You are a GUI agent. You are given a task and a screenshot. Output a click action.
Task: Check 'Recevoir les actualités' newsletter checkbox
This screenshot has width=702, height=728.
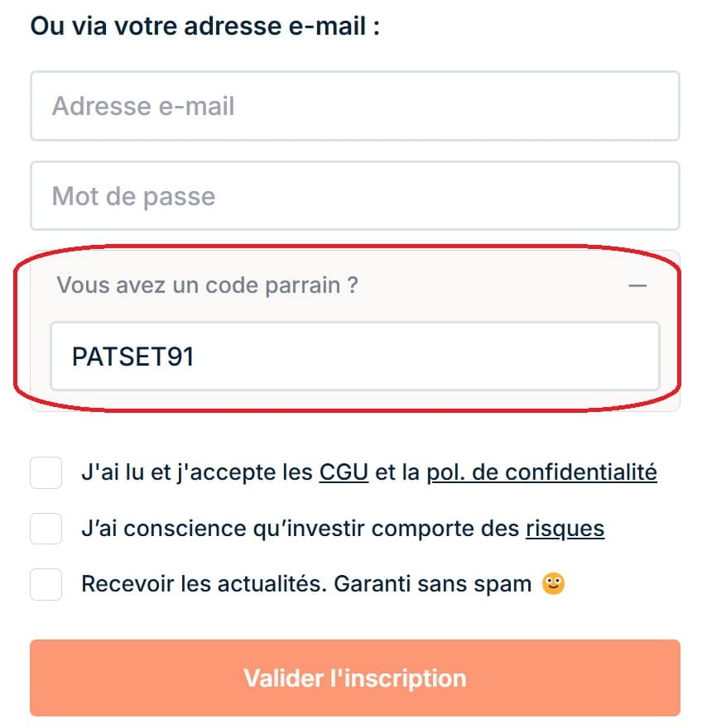coord(46,583)
